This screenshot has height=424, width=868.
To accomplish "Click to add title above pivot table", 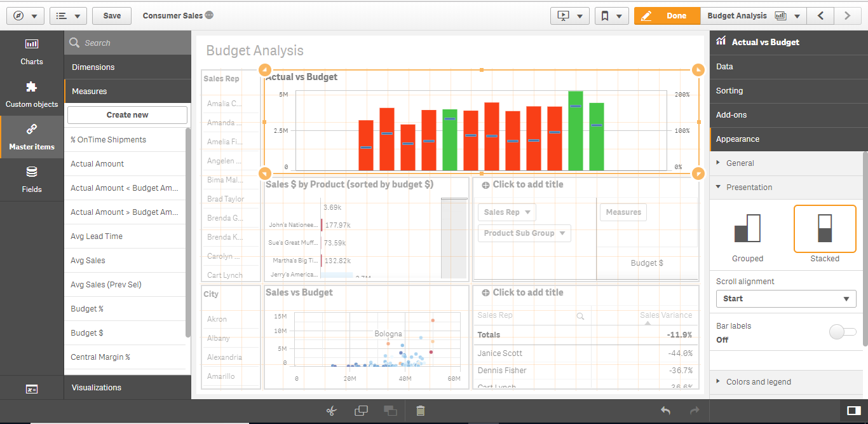I will 522,184.
